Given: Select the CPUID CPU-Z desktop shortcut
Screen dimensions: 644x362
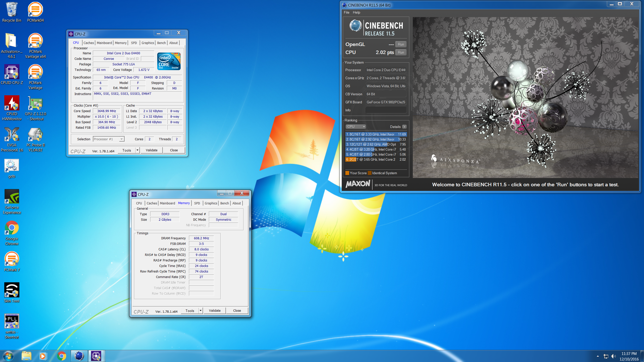Looking at the screenshot, I should pyautogui.click(x=12, y=75).
